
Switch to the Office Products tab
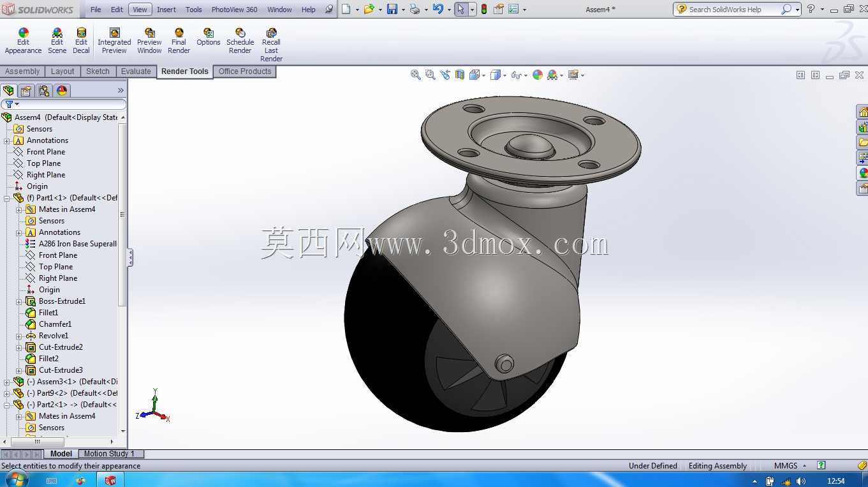coord(245,71)
